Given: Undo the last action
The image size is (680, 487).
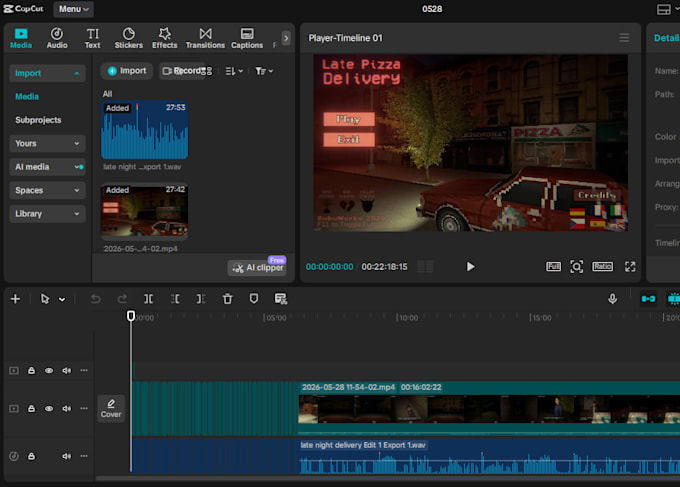Looking at the screenshot, I should (x=95, y=299).
